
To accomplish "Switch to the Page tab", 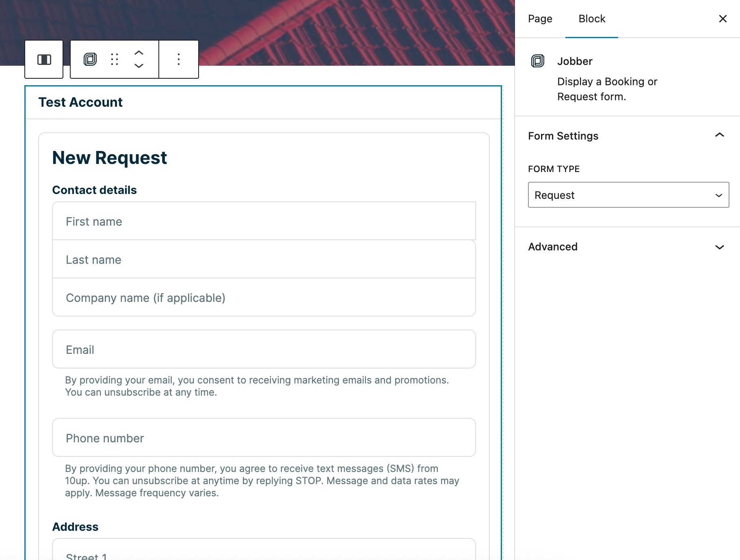I will [540, 19].
